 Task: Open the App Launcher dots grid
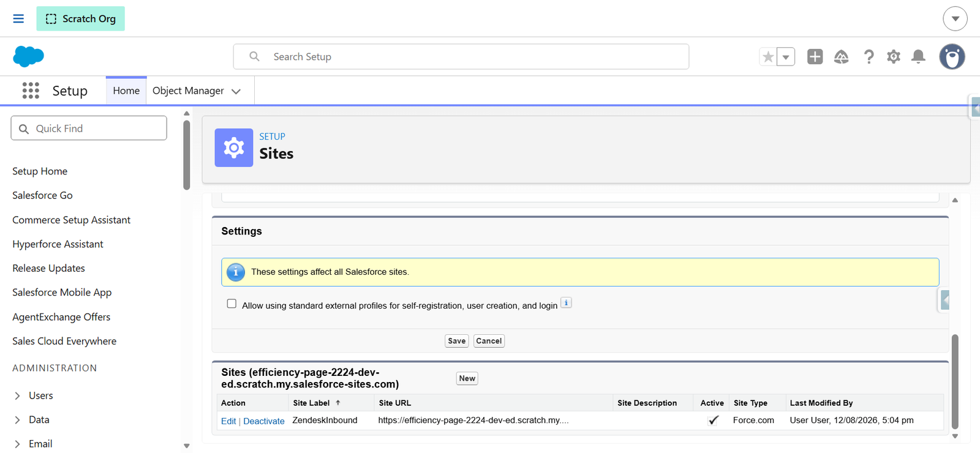[31, 91]
